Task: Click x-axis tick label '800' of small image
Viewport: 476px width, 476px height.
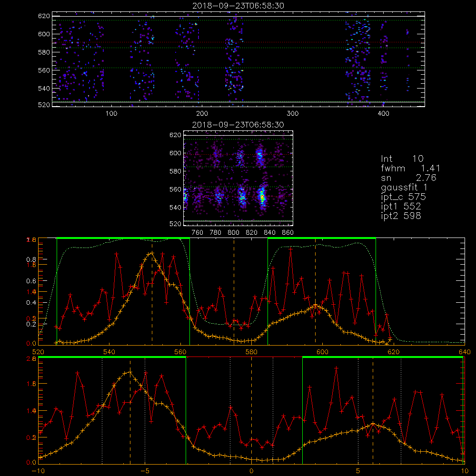Action: pos(233,233)
